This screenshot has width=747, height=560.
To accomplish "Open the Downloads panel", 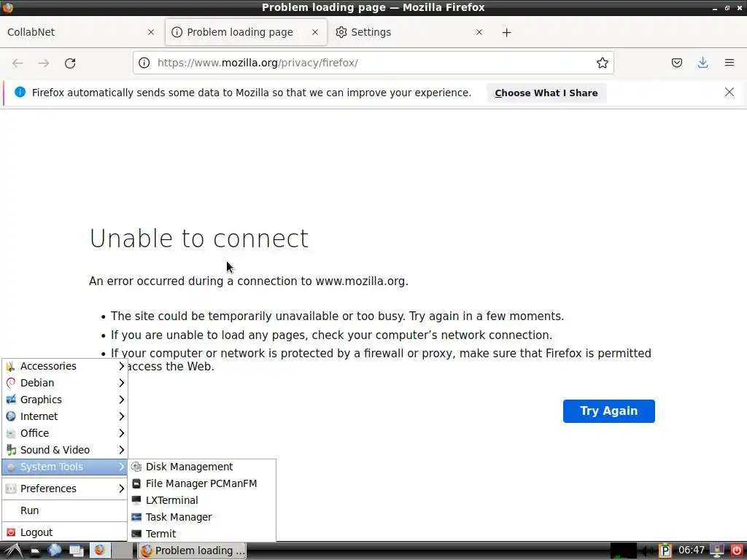I will click(703, 63).
